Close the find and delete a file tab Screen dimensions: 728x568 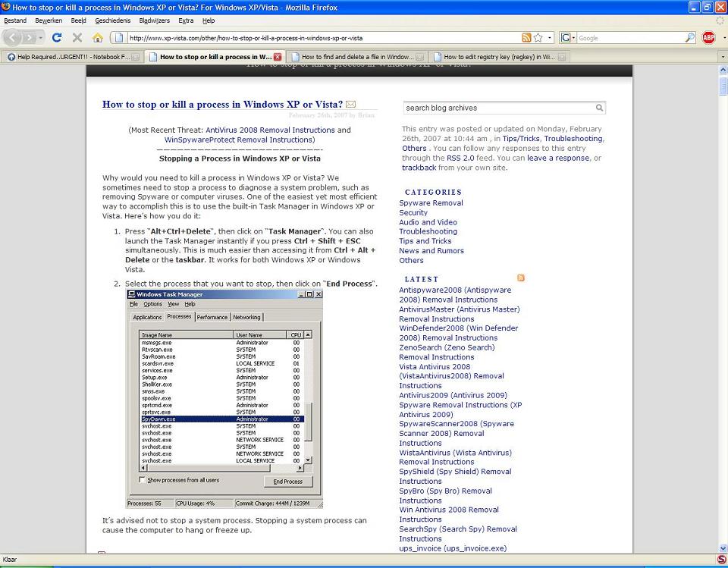[419, 57]
